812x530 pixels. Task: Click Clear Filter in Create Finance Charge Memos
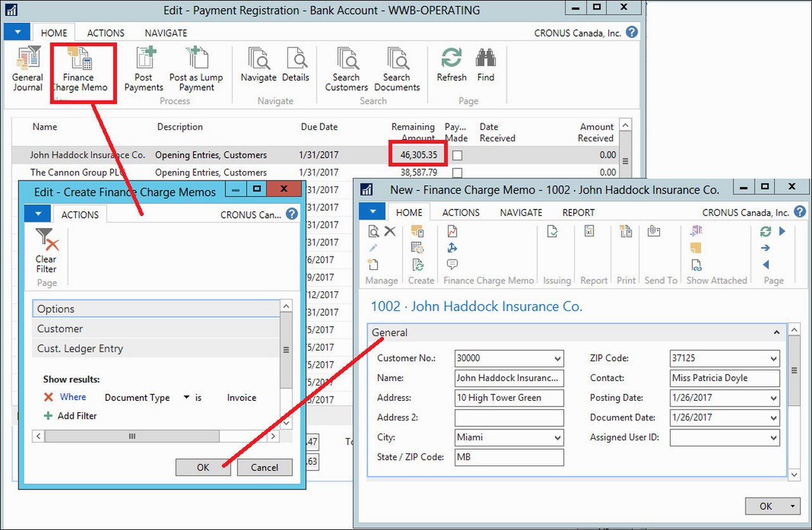46,251
